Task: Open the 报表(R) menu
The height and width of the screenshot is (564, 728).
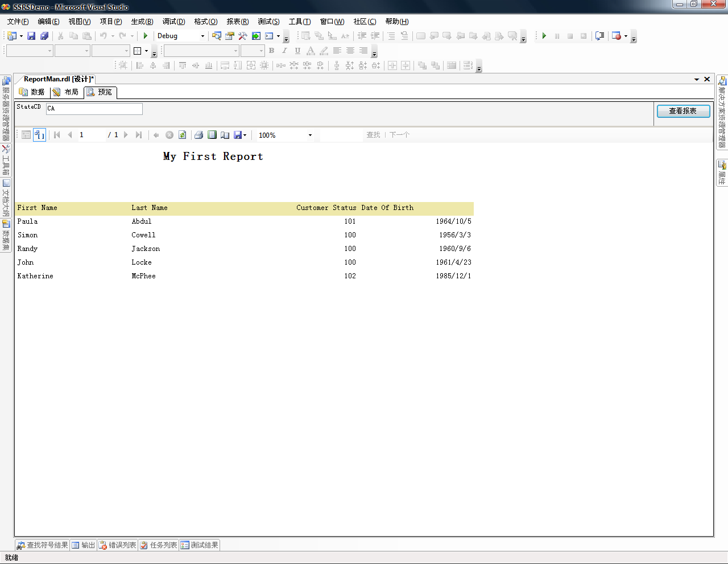Action: (x=238, y=22)
